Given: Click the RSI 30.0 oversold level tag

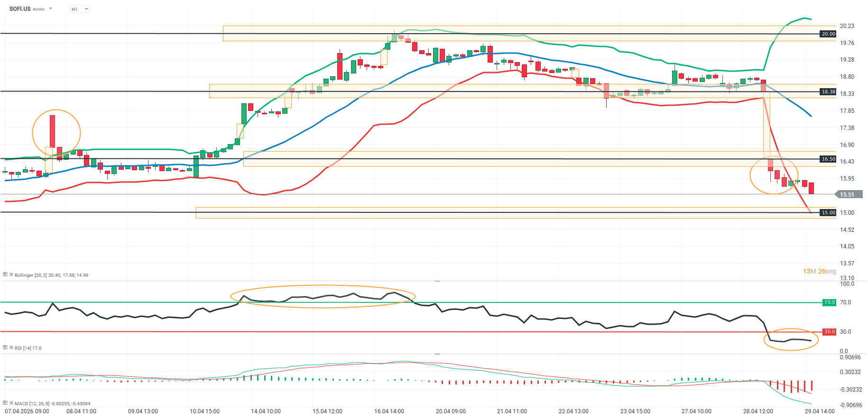Looking at the screenshot, I should 829,331.
